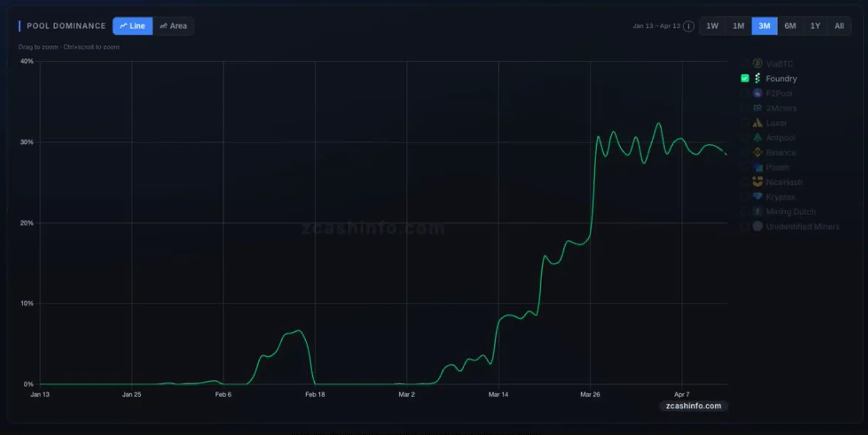868x435 pixels.
Task: Click the info icon next to the date range
Action: tap(688, 26)
